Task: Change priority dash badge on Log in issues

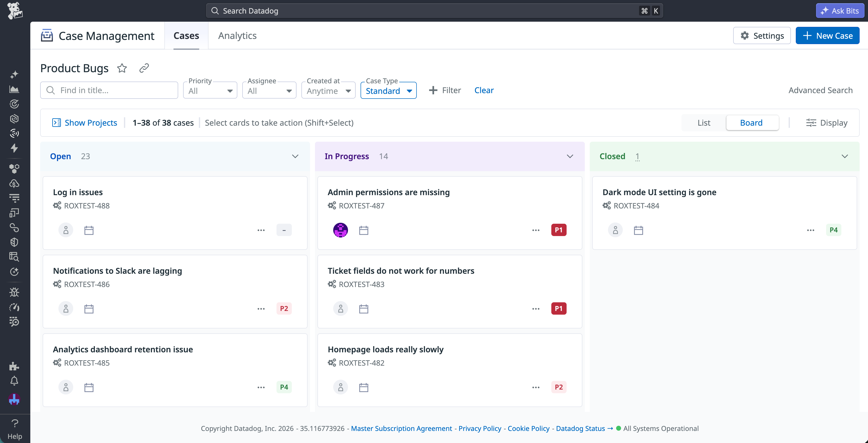Action: [284, 230]
